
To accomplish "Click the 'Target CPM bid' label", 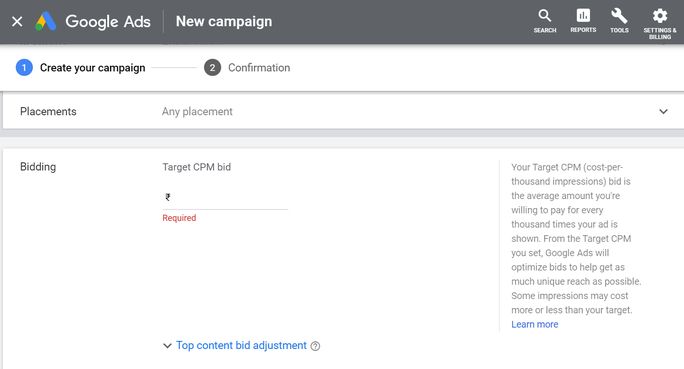I will 197,167.
